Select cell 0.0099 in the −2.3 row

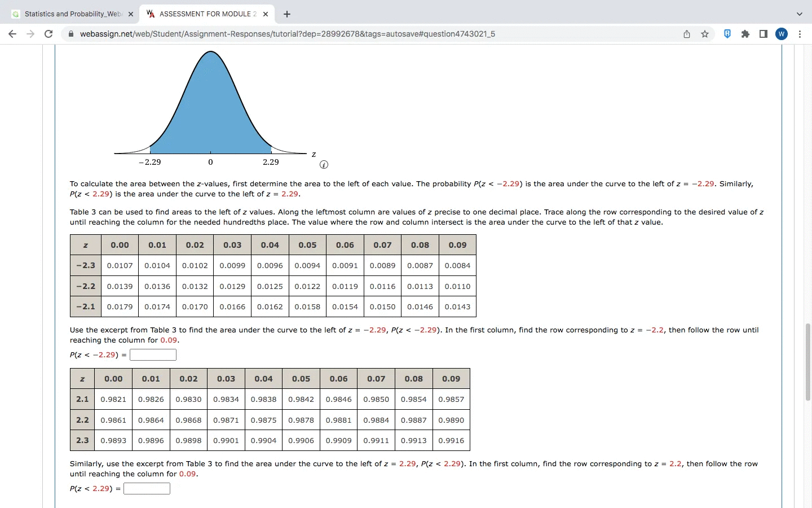(x=232, y=265)
